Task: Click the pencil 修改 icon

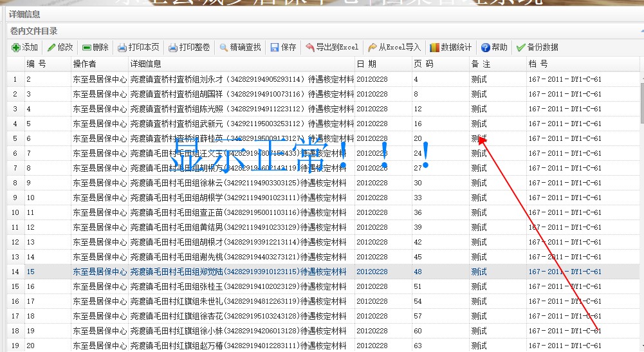Action: click(x=51, y=48)
